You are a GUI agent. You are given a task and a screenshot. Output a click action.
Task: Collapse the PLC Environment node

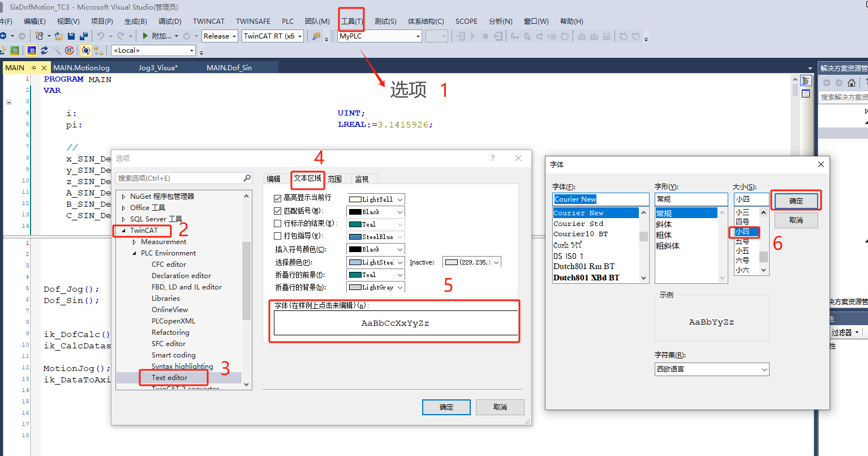click(134, 253)
